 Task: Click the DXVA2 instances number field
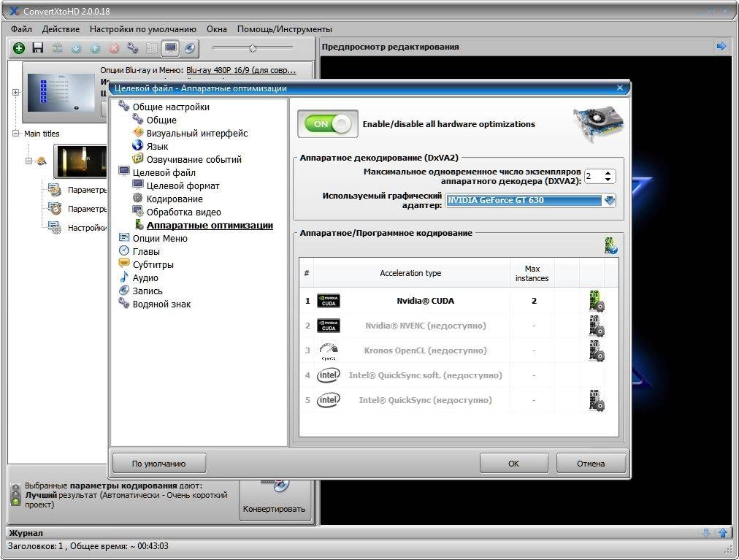click(x=594, y=176)
